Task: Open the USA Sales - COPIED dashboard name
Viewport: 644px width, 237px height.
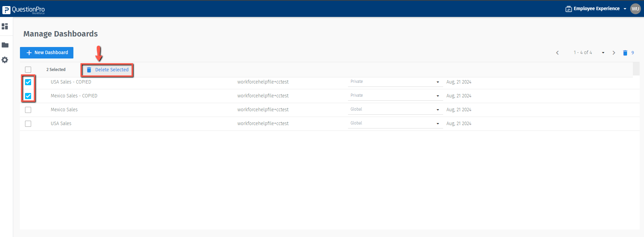Action: point(71,82)
